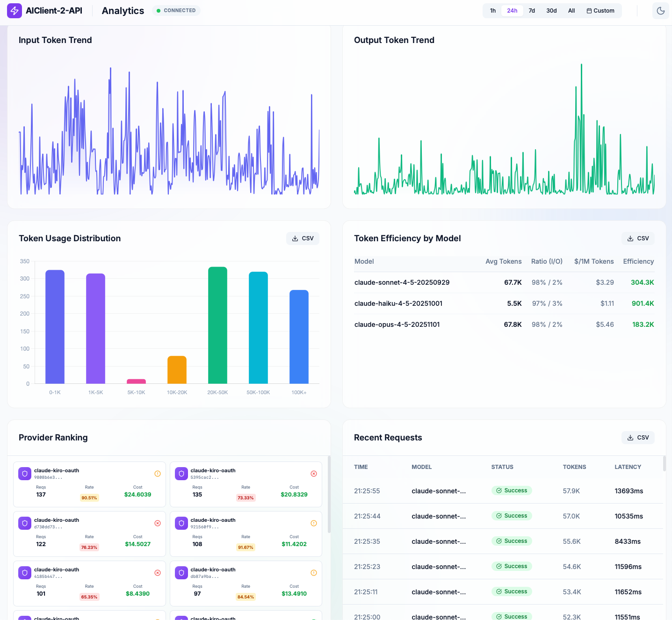The height and width of the screenshot is (620, 672).
Task: Toggle dark mode with moon icon
Action: tap(660, 11)
